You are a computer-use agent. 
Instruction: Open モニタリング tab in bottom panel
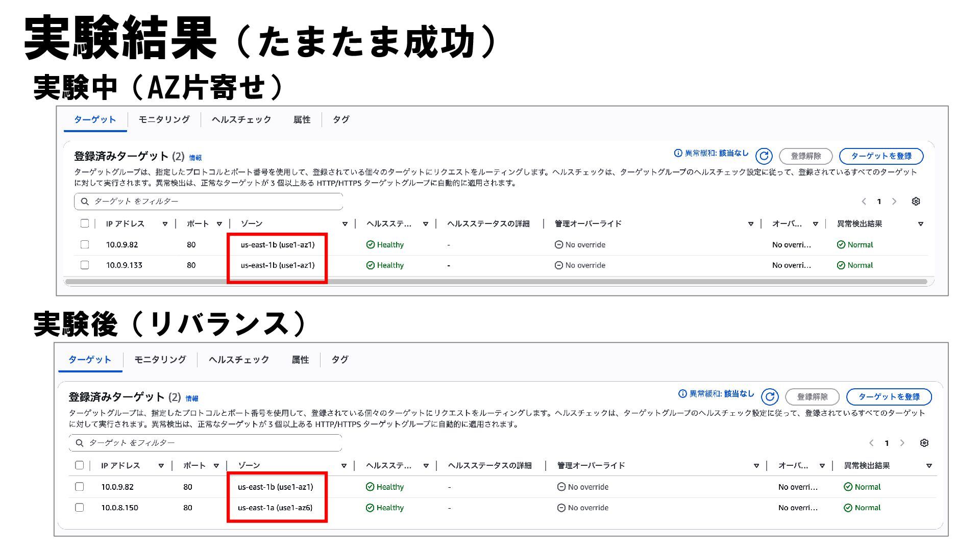pyautogui.click(x=160, y=360)
